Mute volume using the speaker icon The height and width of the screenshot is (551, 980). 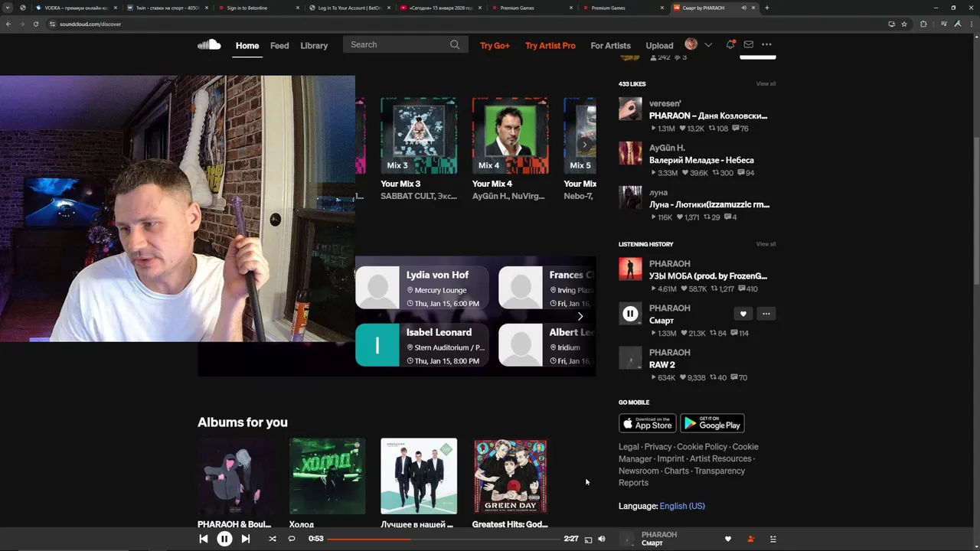click(x=602, y=539)
